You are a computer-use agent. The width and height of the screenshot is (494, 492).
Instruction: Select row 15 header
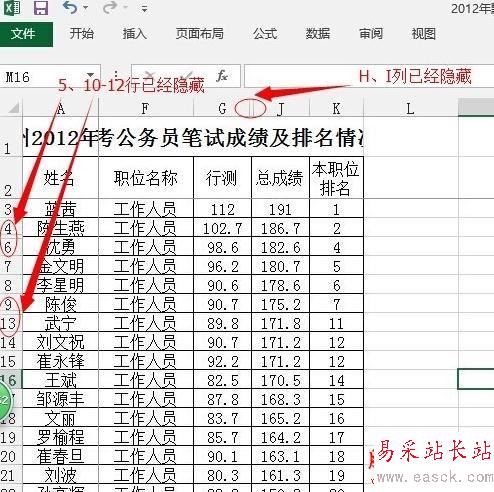pyautogui.click(x=11, y=361)
